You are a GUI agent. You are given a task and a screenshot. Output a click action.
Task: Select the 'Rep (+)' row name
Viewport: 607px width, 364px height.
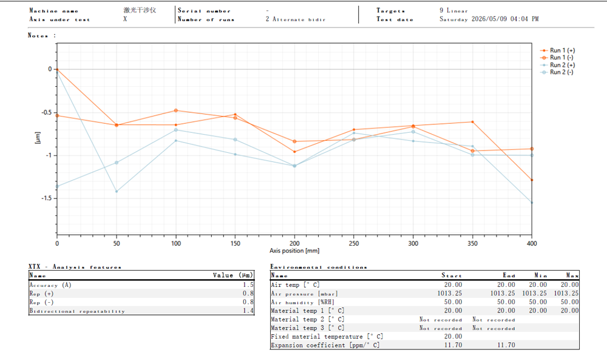pos(41,294)
